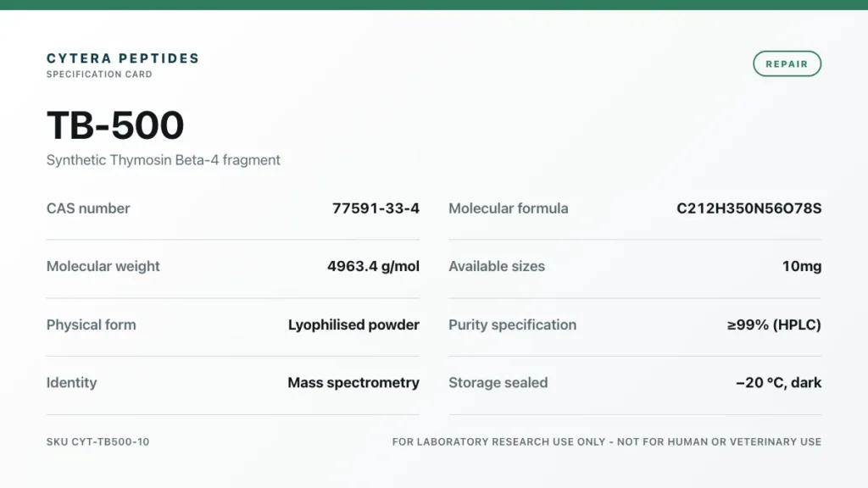
Task: Click the 'Storage sealed' label
Action: point(498,382)
